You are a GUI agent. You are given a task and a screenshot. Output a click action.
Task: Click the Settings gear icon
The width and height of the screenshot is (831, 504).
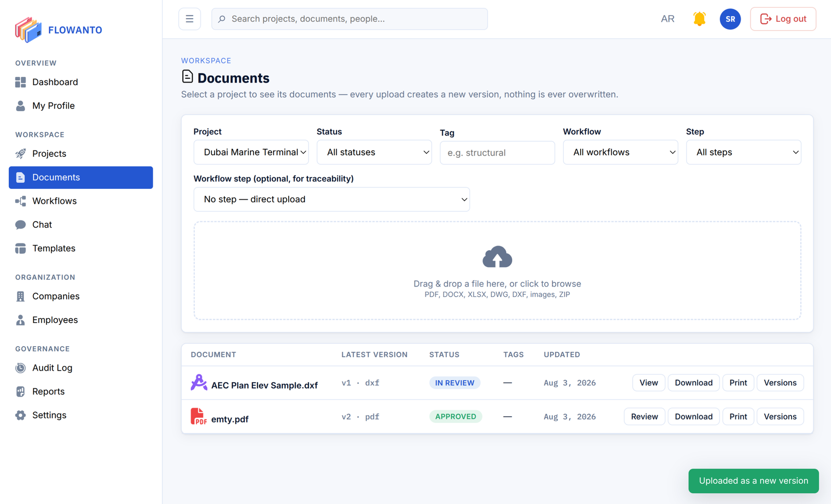coord(20,415)
